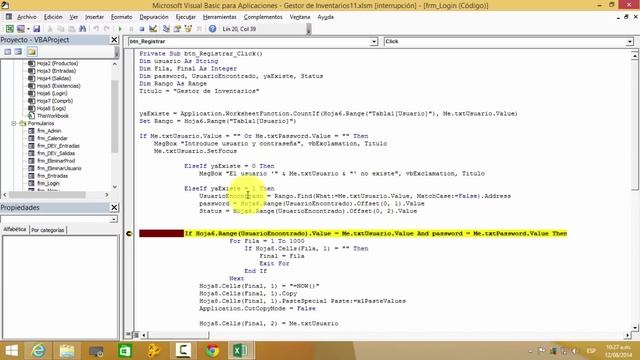Image resolution: width=640 pixels, height=360 pixels.
Task: Switch to the Por categorías properties tab
Action: coord(48,230)
